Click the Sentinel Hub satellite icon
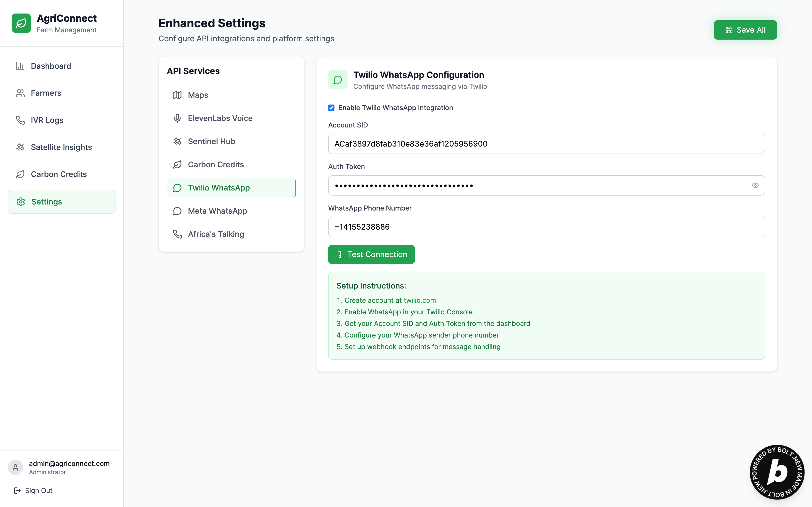The image size is (812, 507). click(x=177, y=141)
